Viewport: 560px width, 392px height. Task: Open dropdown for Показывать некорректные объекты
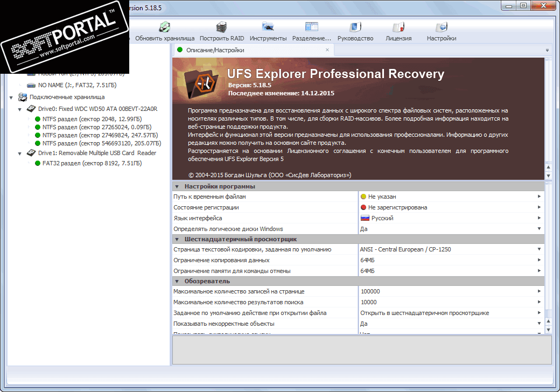point(540,324)
